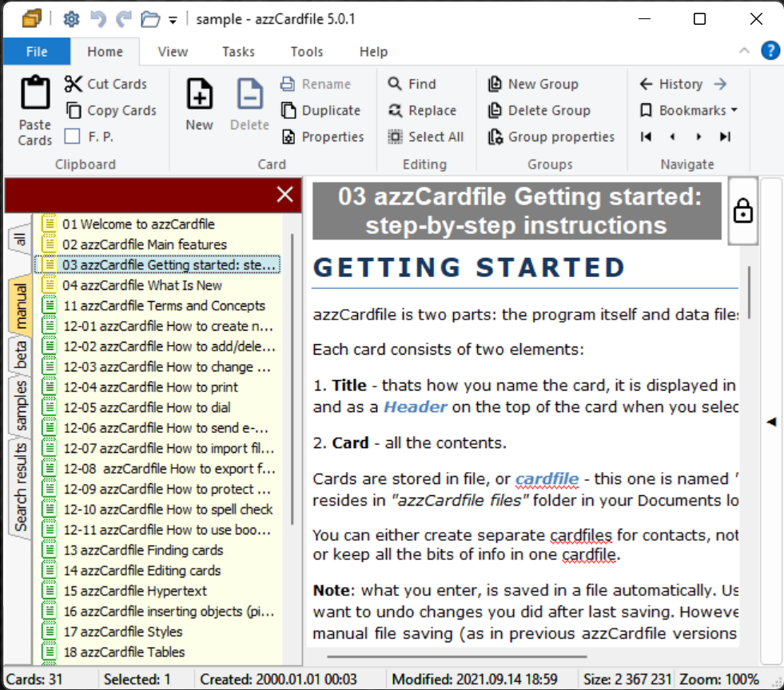Click the card content horizontal scrollbar
The height and width of the screenshot is (690, 784).
(456, 656)
